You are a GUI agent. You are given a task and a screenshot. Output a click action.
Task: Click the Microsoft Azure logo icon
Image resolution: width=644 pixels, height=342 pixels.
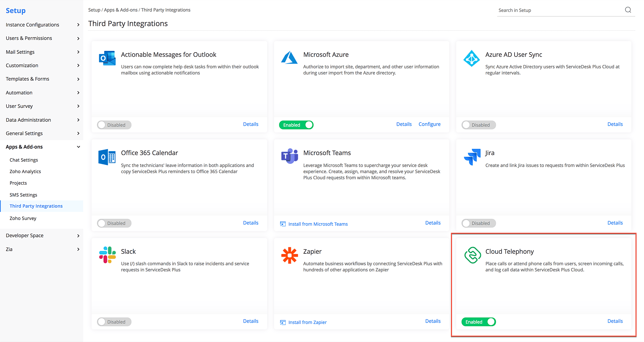pyautogui.click(x=289, y=58)
